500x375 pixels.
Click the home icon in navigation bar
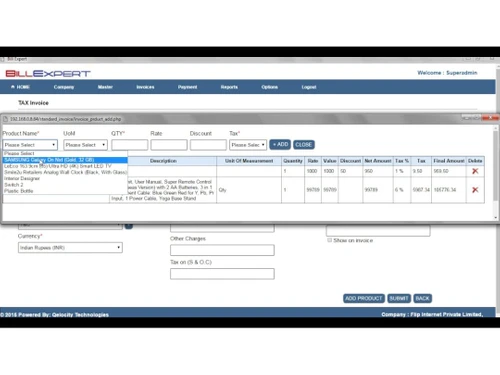[13, 87]
